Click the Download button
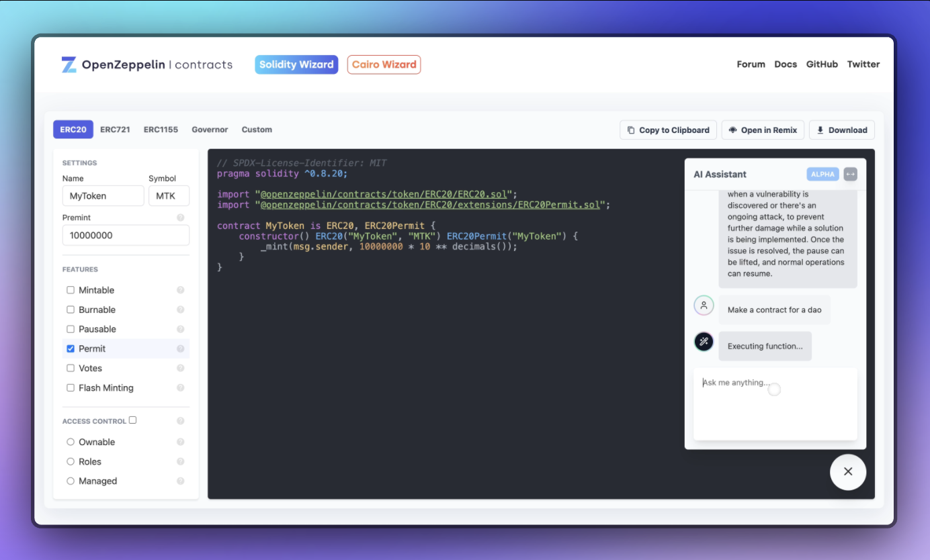 (x=842, y=130)
